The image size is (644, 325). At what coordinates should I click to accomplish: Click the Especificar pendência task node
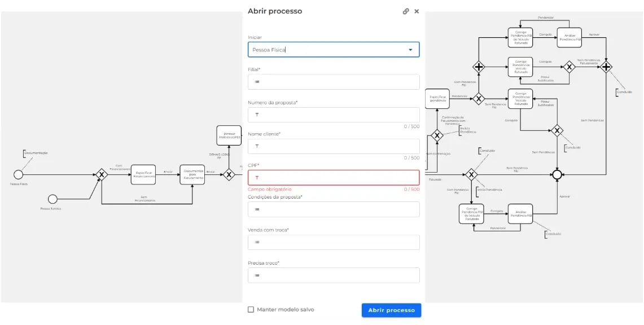click(437, 99)
